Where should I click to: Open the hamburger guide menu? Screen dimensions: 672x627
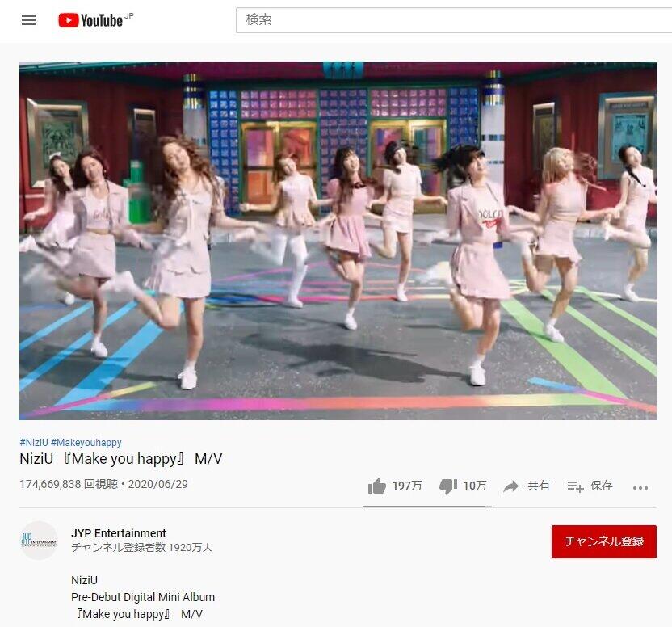click(x=29, y=20)
